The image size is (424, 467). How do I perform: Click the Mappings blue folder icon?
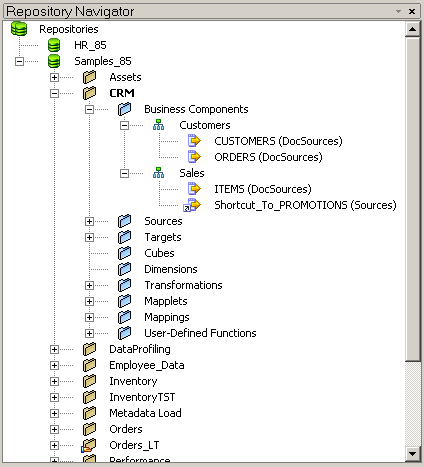click(124, 317)
